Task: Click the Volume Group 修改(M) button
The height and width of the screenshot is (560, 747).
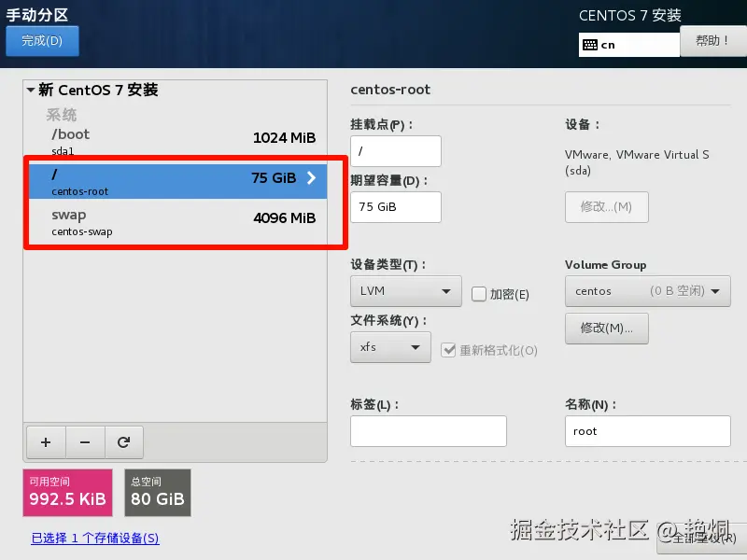Action: coord(607,328)
